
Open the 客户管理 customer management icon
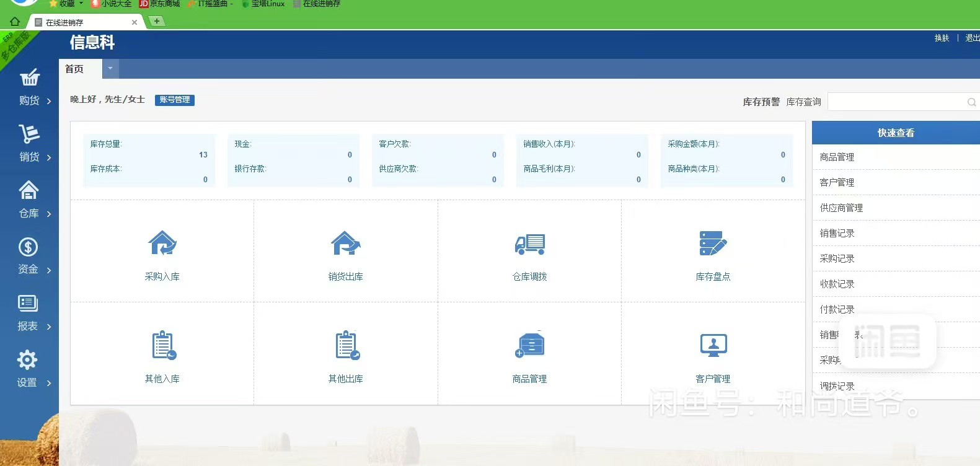[713, 345]
